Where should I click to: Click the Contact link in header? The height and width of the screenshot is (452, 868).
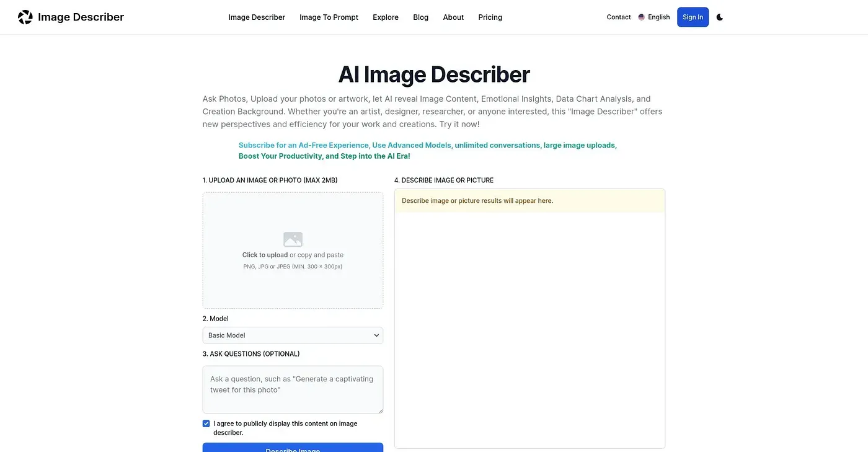(619, 17)
